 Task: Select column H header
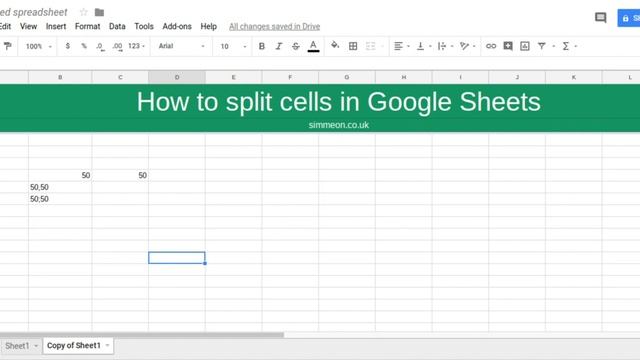click(403, 77)
